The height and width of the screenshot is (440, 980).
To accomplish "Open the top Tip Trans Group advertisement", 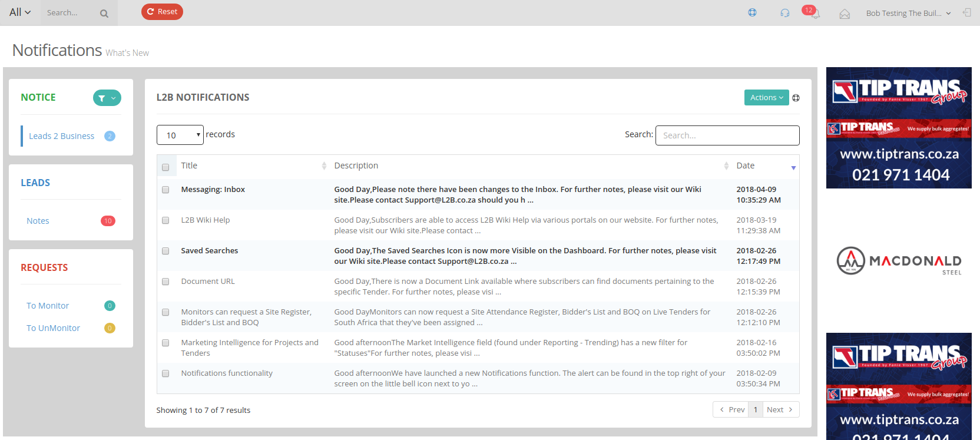I will 899,128.
